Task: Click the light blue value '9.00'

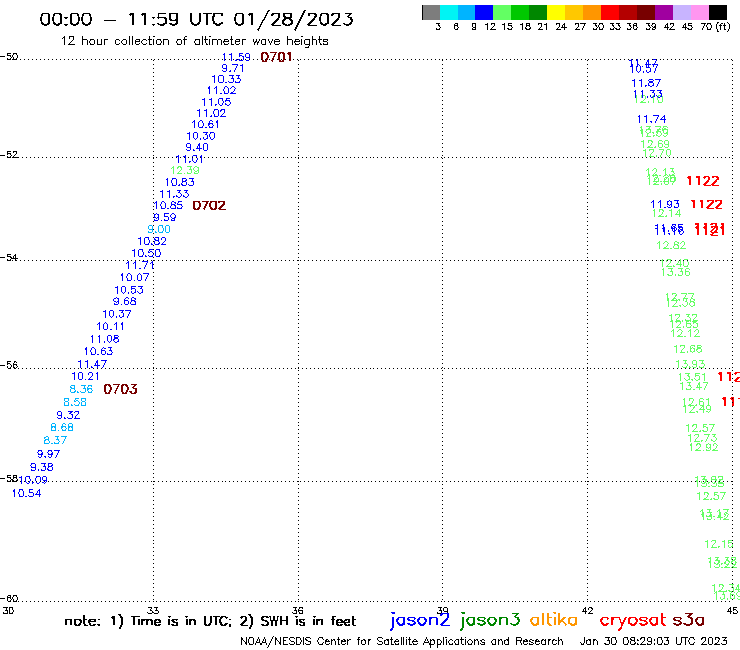Action: click(x=159, y=229)
